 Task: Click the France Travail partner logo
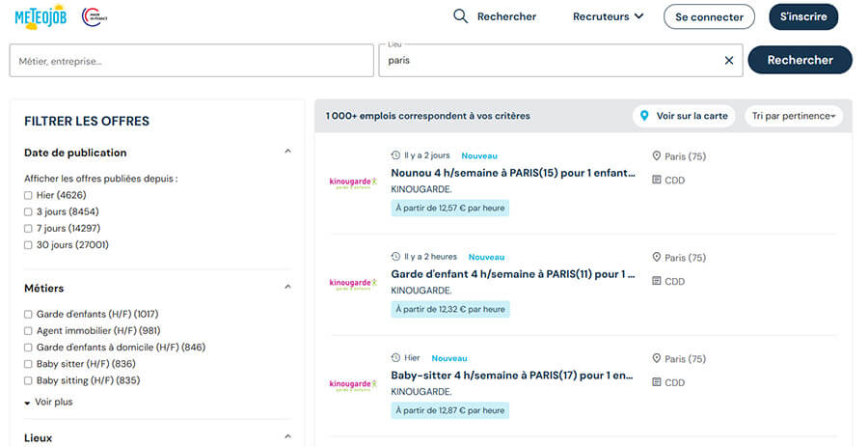click(x=95, y=16)
